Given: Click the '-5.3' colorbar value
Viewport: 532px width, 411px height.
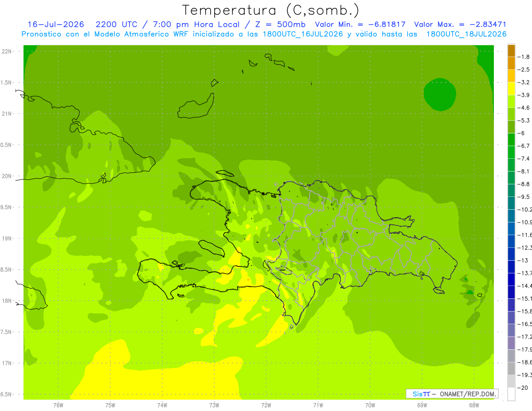Looking at the screenshot, I should [x=524, y=120].
